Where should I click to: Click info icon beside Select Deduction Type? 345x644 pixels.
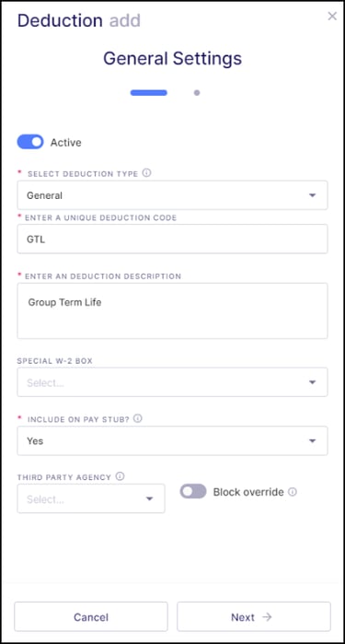[x=146, y=173]
